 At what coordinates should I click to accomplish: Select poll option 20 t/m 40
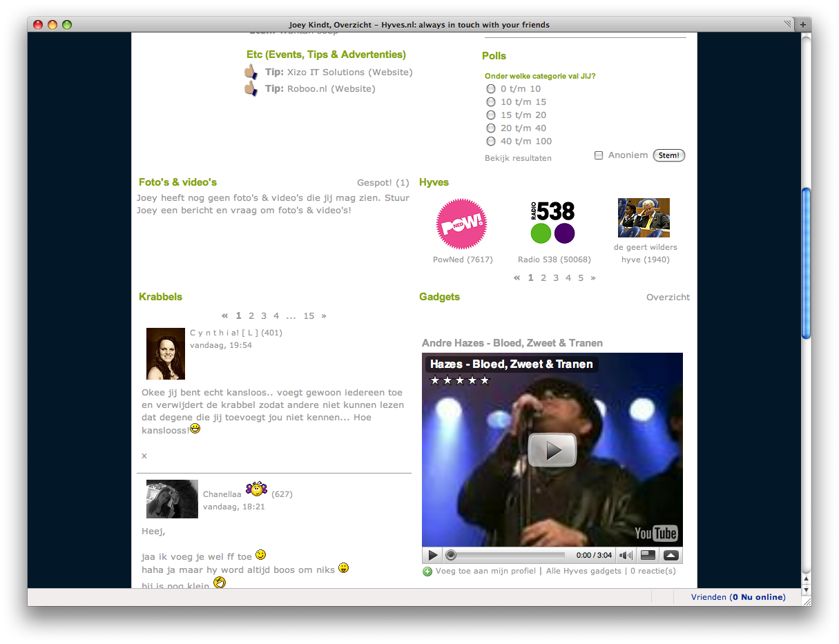click(491, 128)
